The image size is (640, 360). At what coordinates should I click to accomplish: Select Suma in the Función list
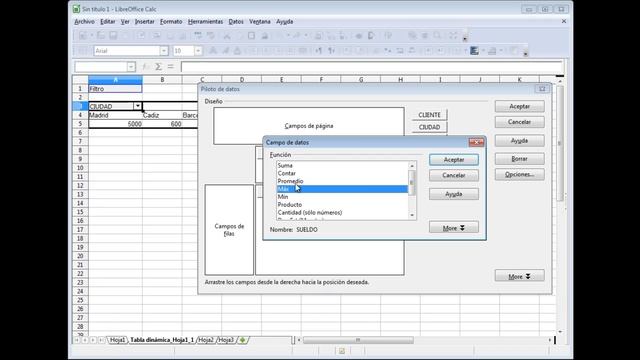coord(342,165)
